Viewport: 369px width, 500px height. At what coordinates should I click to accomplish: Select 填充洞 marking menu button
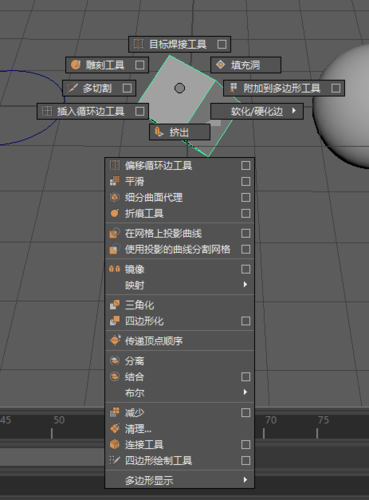click(246, 65)
